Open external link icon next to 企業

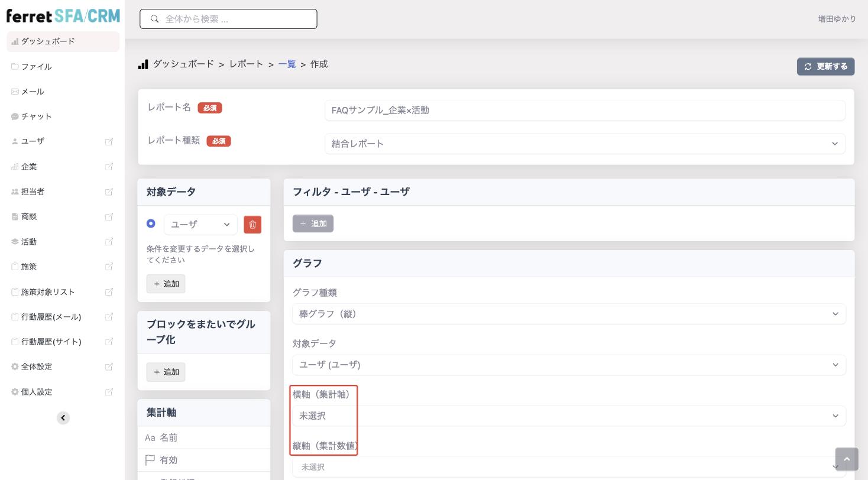pyautogui.click(x=109, y=167)
